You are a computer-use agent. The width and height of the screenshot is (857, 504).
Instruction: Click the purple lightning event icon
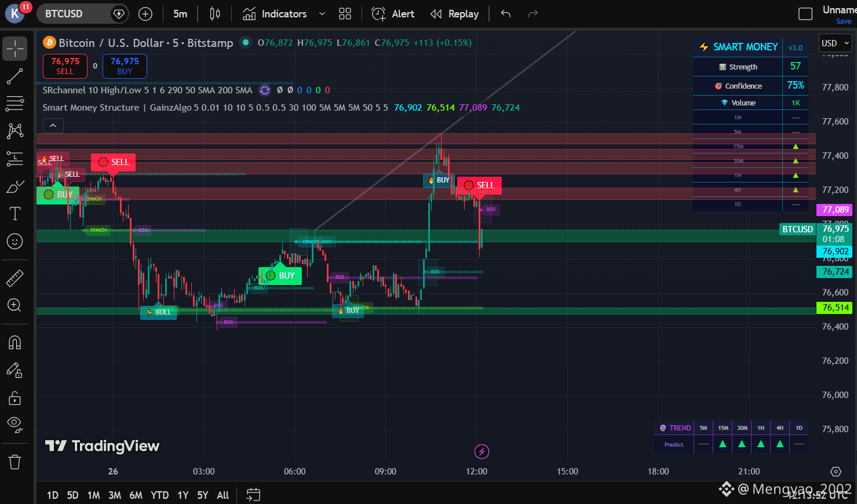[x=482, y=451]
